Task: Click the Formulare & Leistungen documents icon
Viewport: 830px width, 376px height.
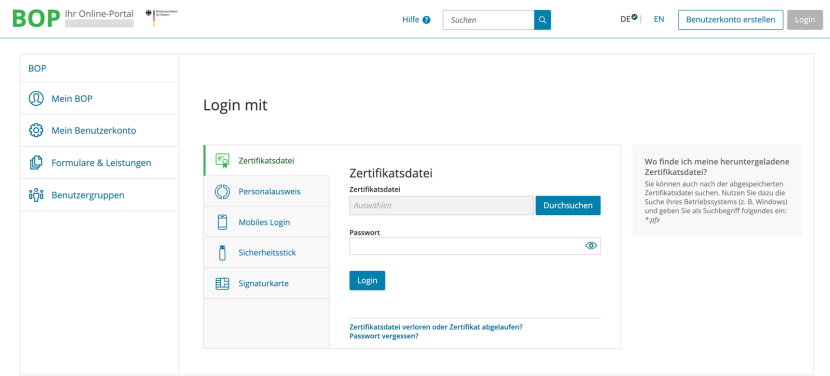Action: [x=36, y=163]
